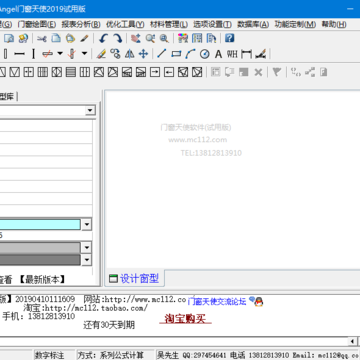The image size is (360, 360).
Task: Click the dark gray color swatch
Action: pyautogui.click(x=40, y=260)
